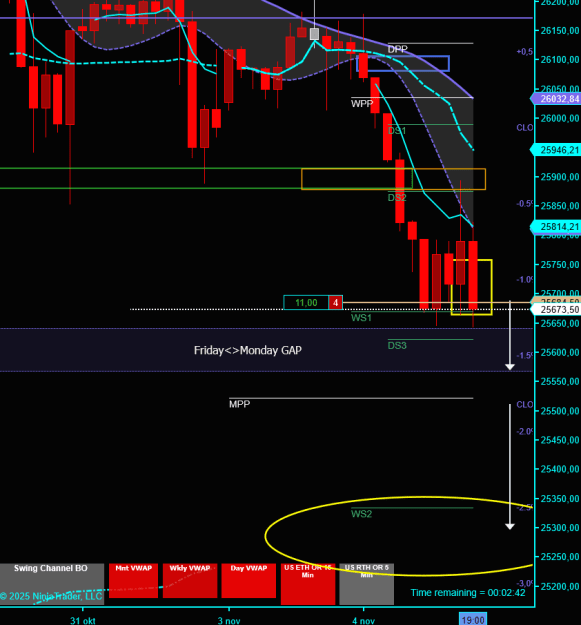Image resolution: width=581 pixels, height=625 pixels.
Task: Select the Wkly VWAP status box
Action: (x=190, y=580)
